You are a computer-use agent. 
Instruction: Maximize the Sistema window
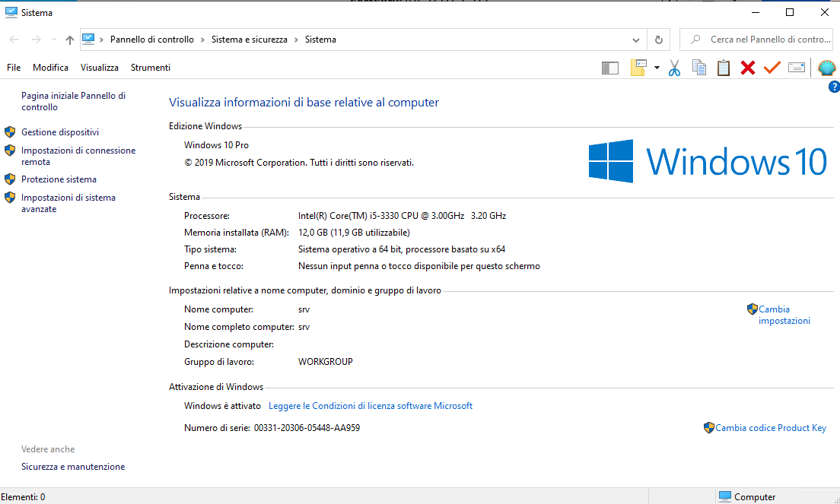(790, 12)
